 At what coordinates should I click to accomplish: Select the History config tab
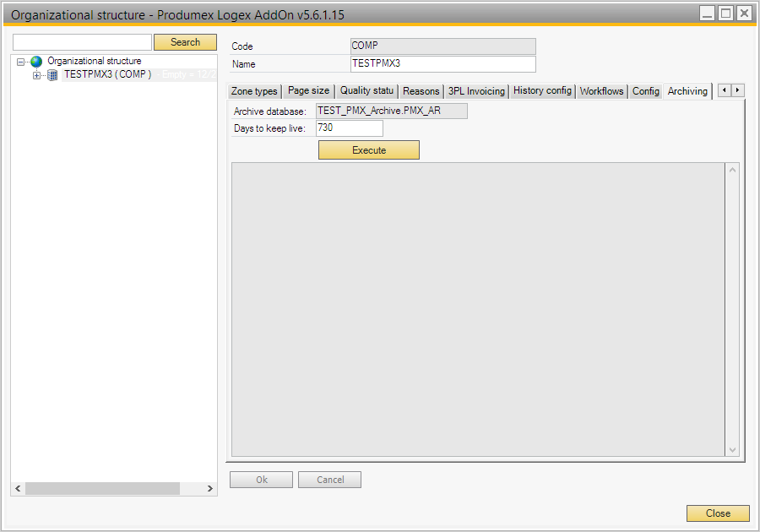coord(542,91)
